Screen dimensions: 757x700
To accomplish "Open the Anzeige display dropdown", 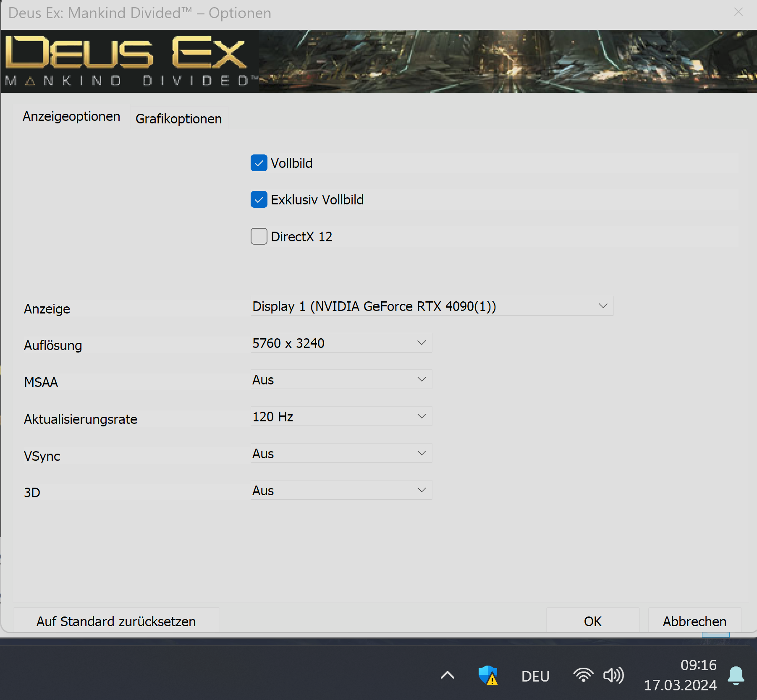I will click(432, 306).
